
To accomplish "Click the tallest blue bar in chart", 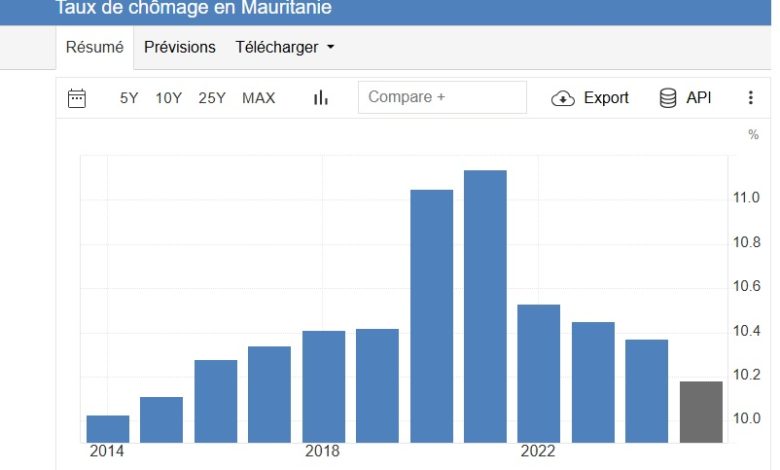I will point(486,305).
